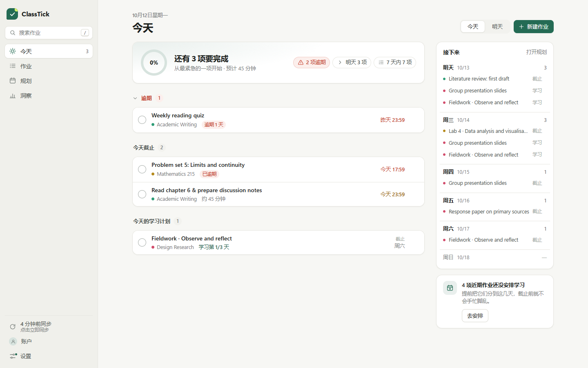The image size is (588, 368).
Task: Click the ClassTick logo icon
Action: (12, 14)
